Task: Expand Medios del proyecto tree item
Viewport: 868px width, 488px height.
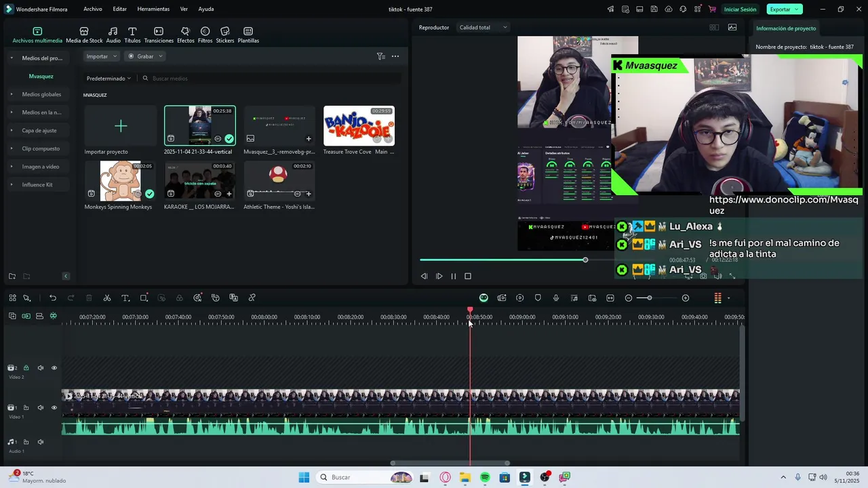Action: pyautogui.click(x=11, y=58)
